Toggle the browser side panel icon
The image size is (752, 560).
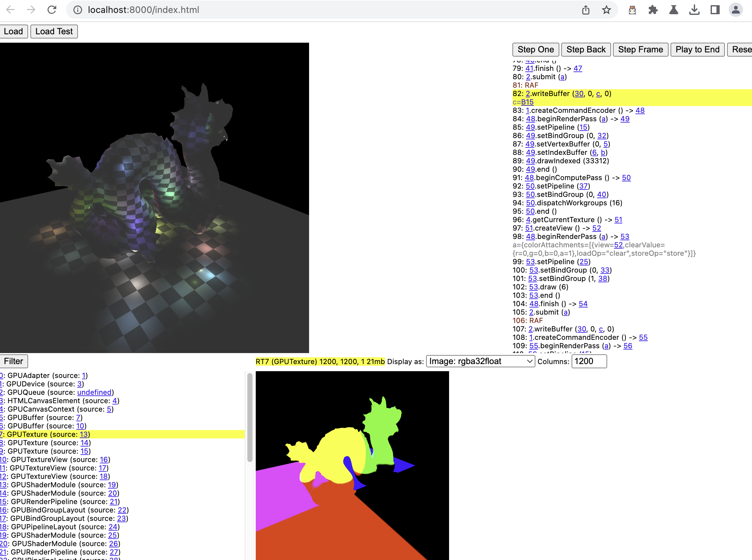715,10
